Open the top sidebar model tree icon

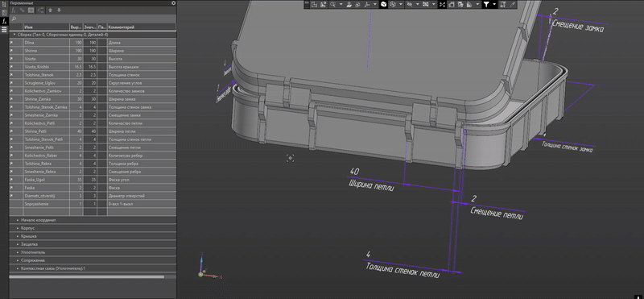click(4, 4)
